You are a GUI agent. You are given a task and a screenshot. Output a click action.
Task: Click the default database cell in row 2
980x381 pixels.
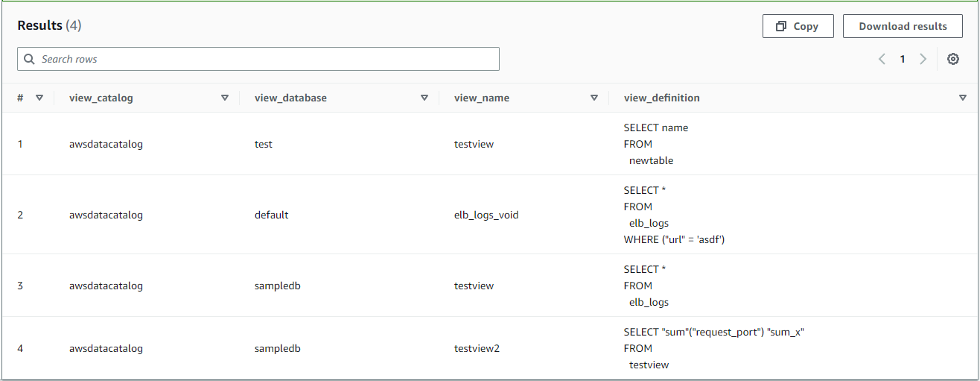click(271, 215)
